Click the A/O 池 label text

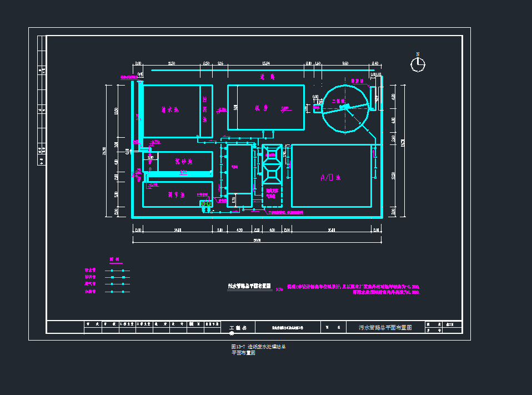pos(330,178)
